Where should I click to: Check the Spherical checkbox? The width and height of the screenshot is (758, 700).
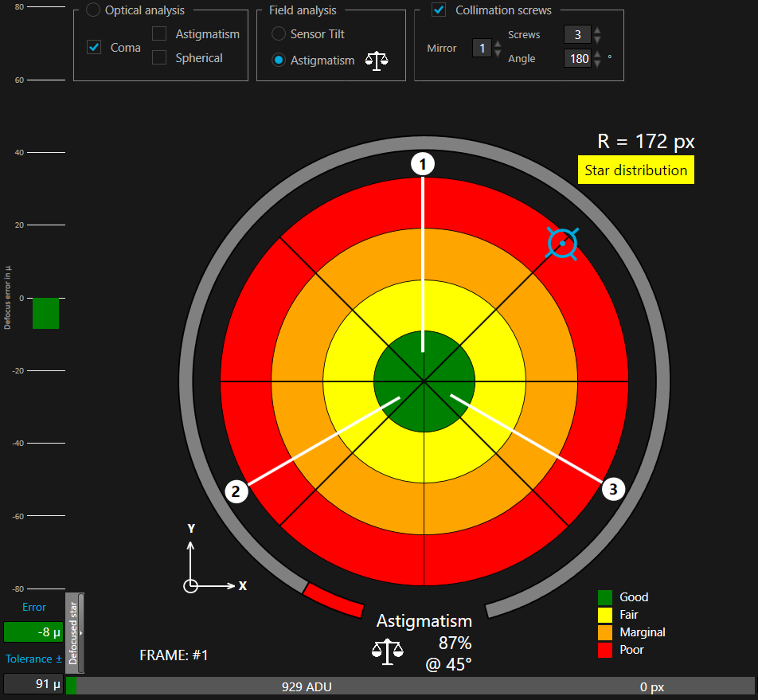[x=159, y=57]
